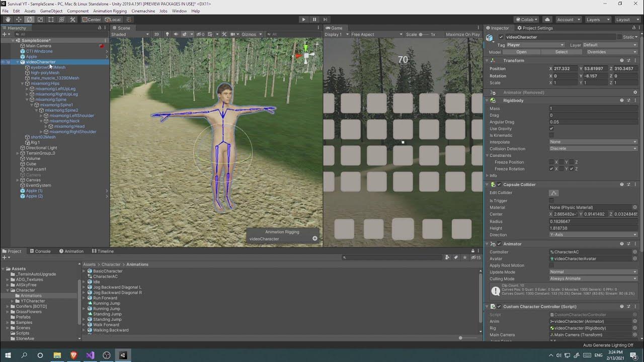Switch to the Project Settings tab
644x362 pixels.
(x=534, y=28)
